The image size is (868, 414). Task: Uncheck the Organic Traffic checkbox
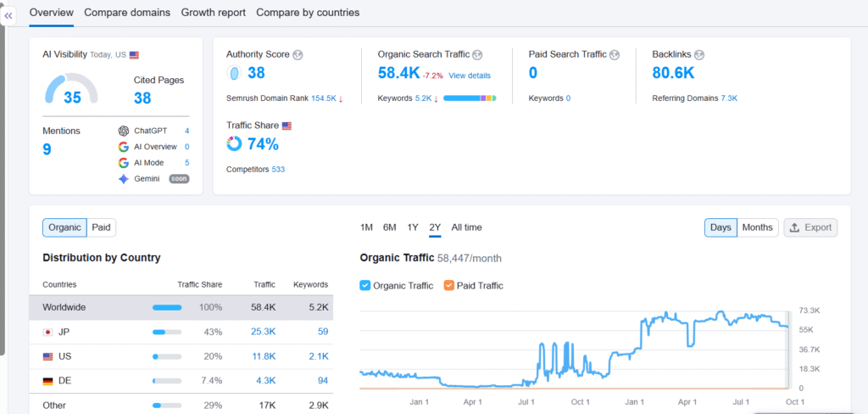365,286
